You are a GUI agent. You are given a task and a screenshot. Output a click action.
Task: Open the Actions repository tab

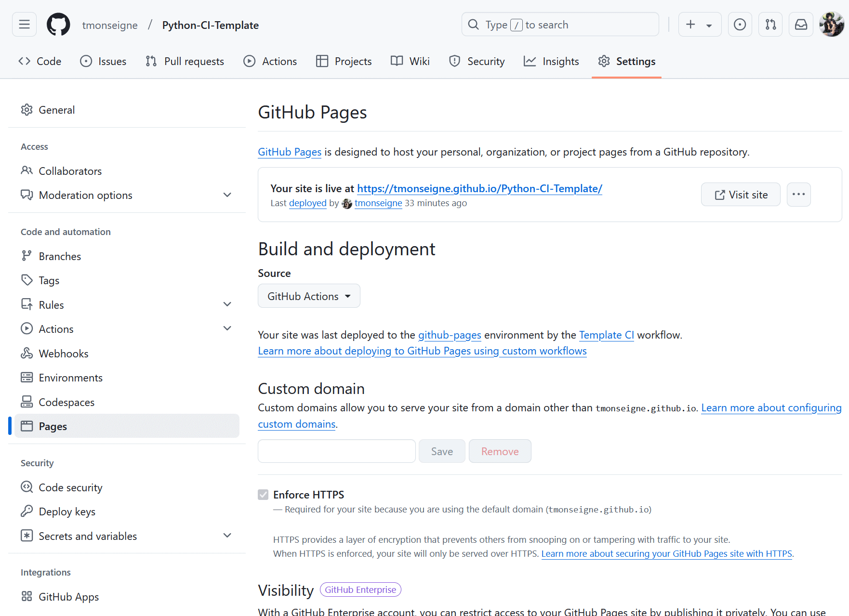tap(270, 61)
